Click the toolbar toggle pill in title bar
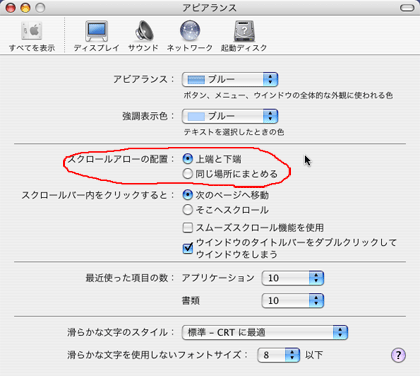 tap(407, 8)
